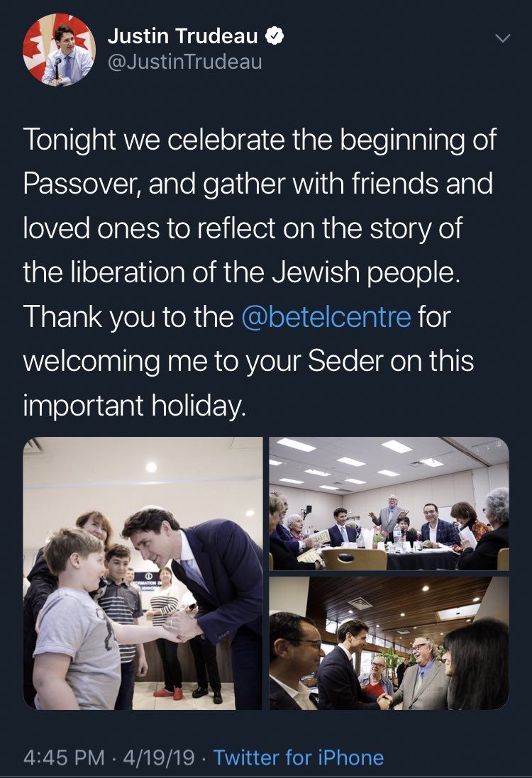
Task: Click the 4:45 PM timestamp
Action: [65, 757]
